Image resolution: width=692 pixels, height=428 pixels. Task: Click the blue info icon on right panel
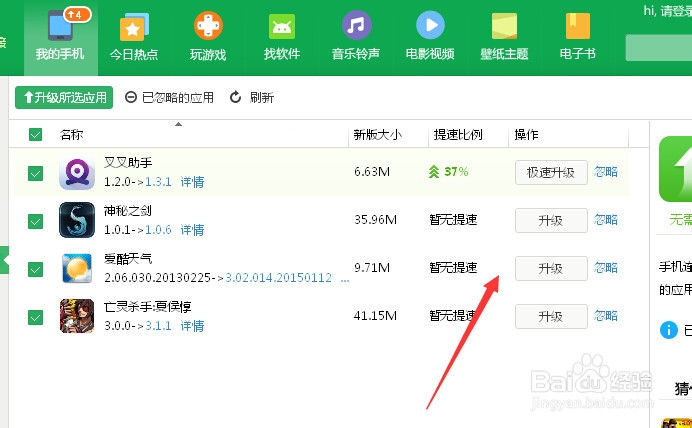pos(669,330)
